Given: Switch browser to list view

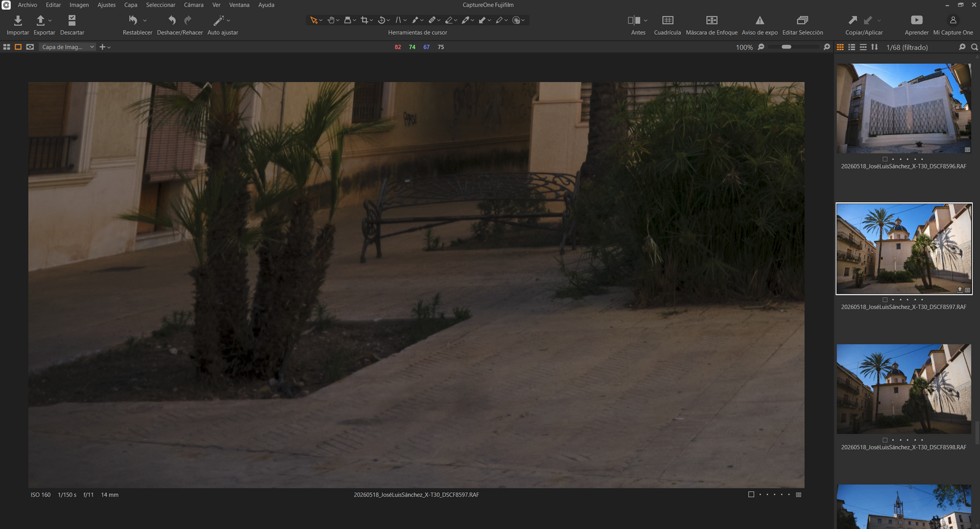Looking at the screenshot, I should 852,47.
